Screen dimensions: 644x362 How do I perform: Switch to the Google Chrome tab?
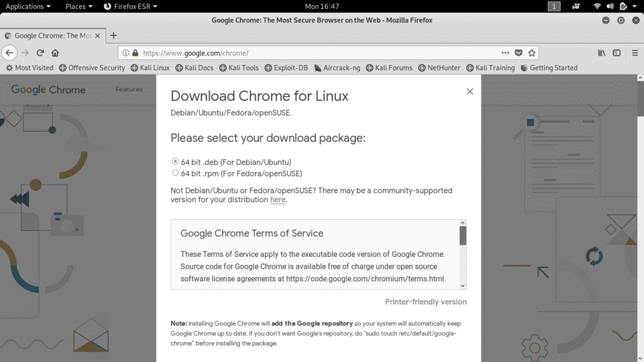pos(51,36)
